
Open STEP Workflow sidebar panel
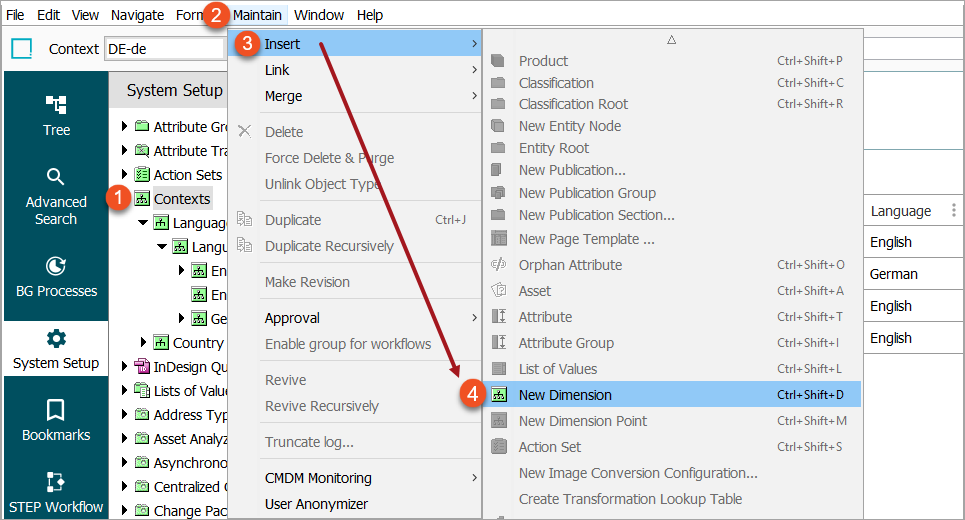(56, 493)
